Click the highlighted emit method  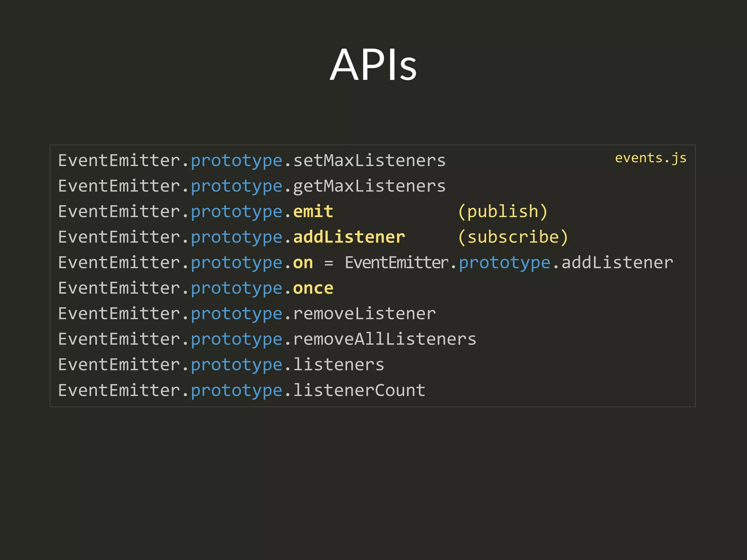point(313,211)
